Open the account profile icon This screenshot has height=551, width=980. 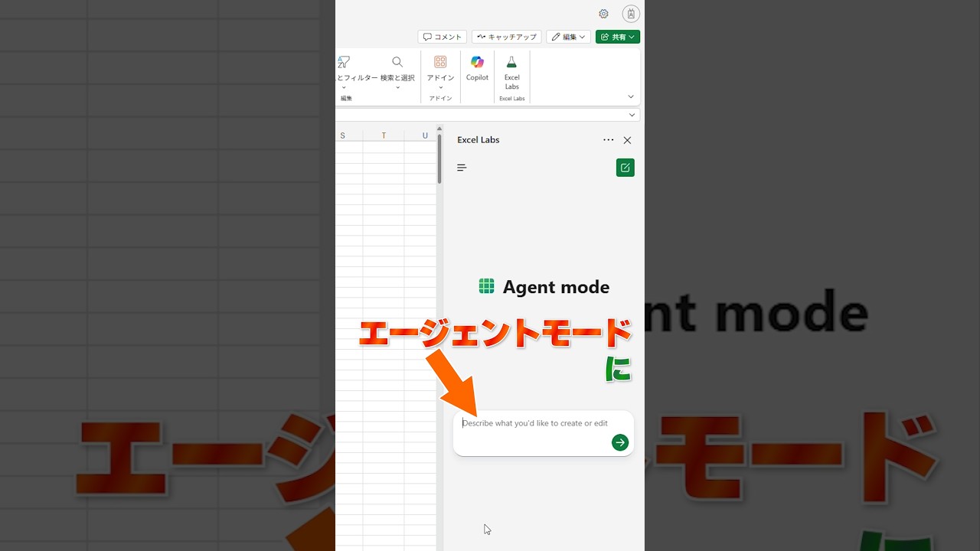click(631, 14)
